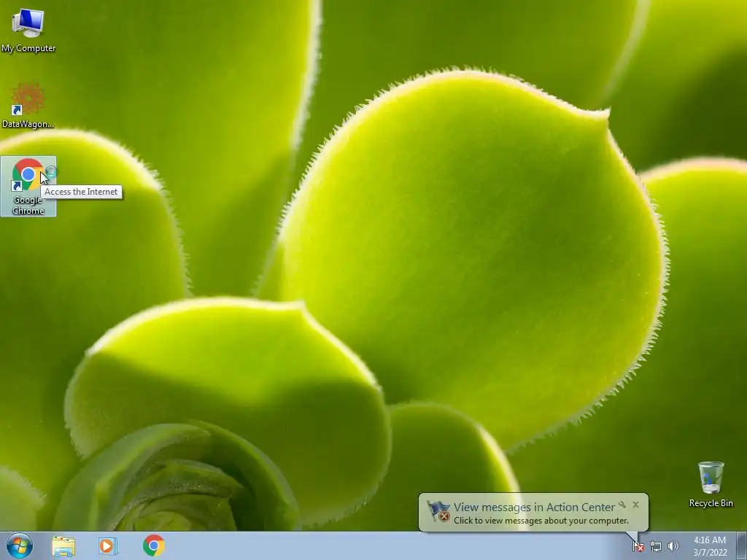Launch Google Chrome from the taskbar
This screenshot has height=560, width=747.
pos(153,545)
